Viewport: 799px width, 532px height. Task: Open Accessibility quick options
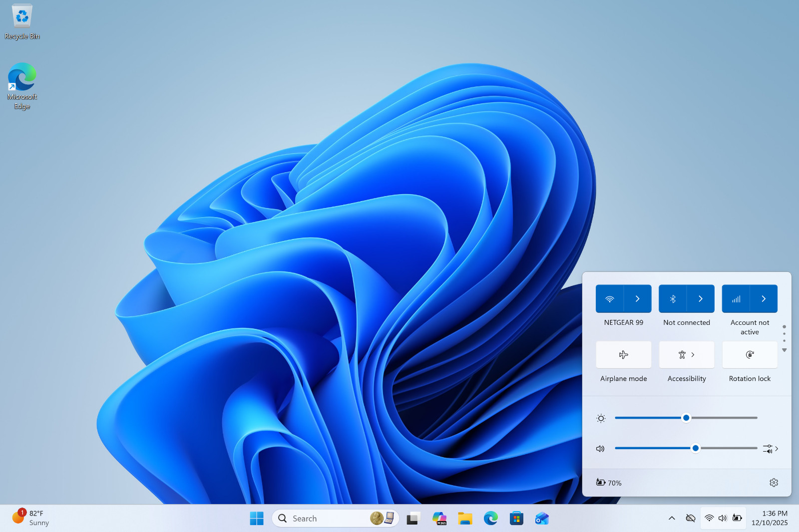[x=687, y=355]
